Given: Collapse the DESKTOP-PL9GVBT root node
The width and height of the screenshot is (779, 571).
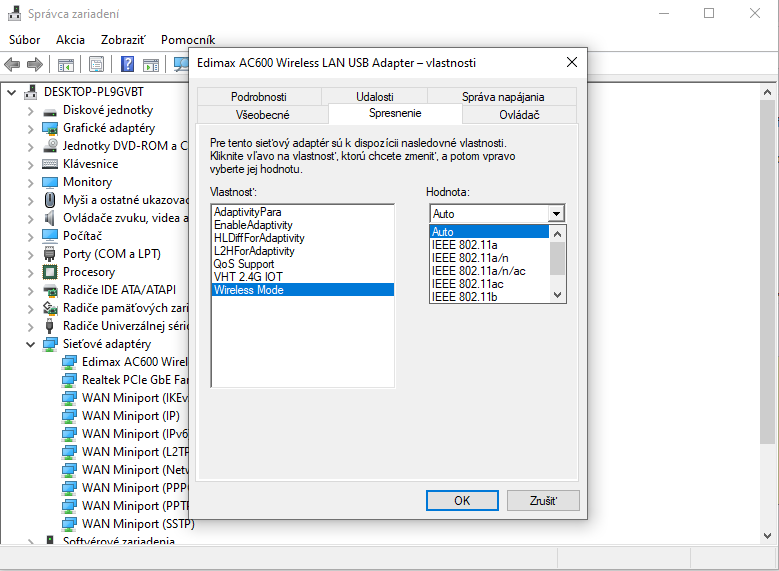Looking at the screenshot, I should [11, 92].
